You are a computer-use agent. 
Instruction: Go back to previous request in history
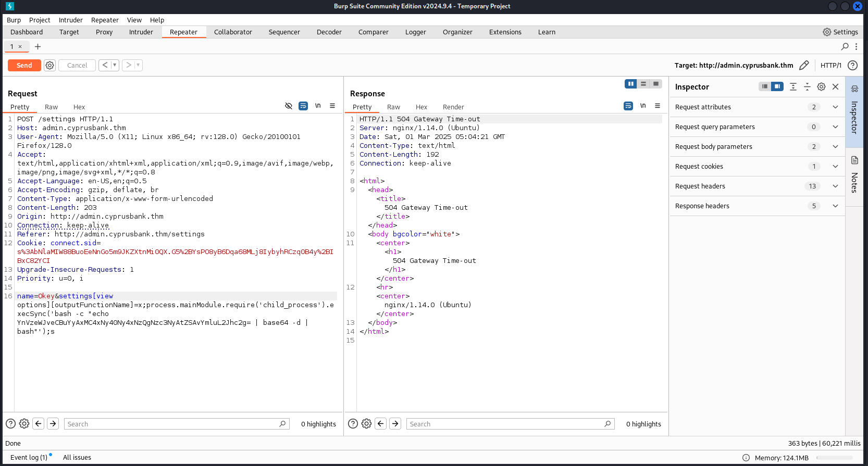click(105, 65)
